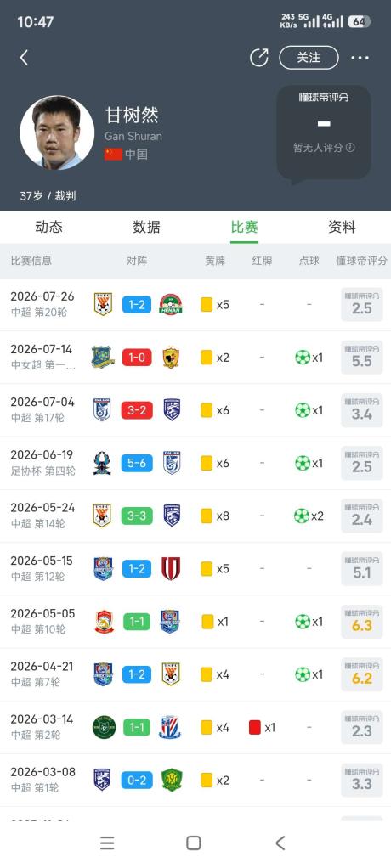Follow the referee with the 关注 button
The image size is (391, 868).
click(x=309, y=58)
